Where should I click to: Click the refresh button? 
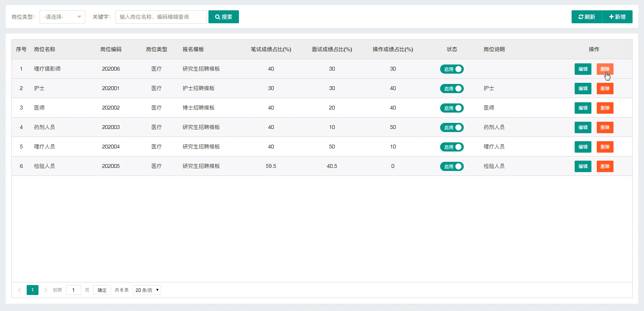(x=586, y=17)
